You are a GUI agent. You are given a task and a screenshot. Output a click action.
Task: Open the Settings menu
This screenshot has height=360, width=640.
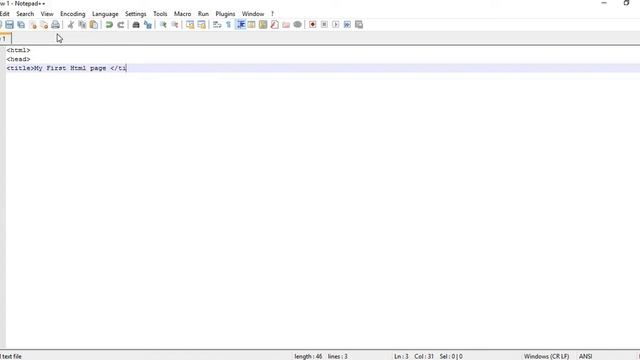click(136, 14)
